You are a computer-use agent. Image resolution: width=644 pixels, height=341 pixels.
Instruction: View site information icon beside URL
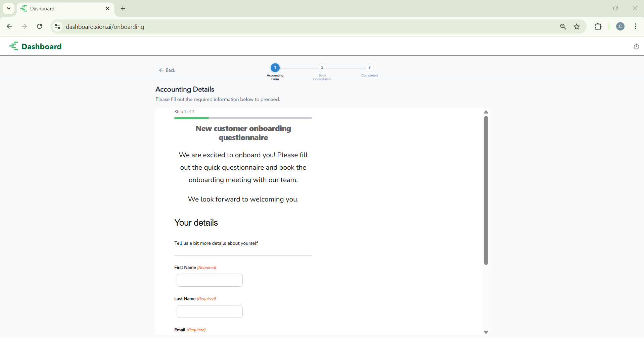(x=57, y=26)
